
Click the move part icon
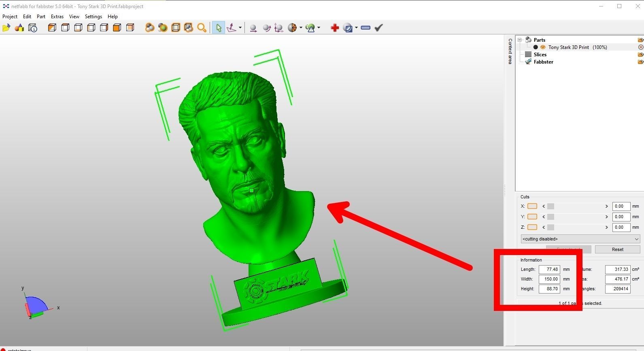click(253, 28)
